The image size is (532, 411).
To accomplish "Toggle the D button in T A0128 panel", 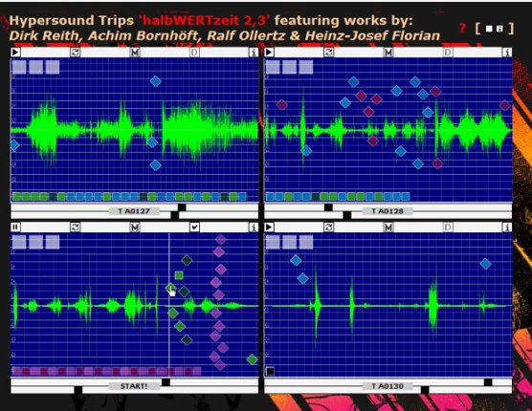I will click(x=448, y=53).
